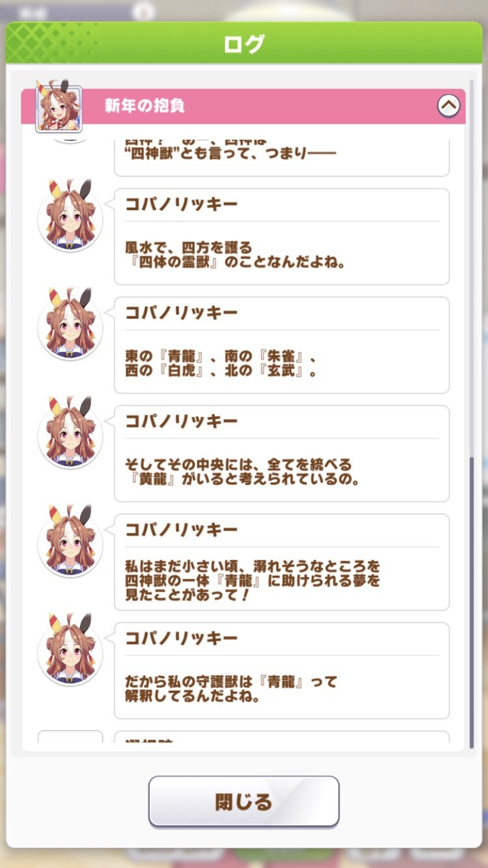Open the log entry 溺れそうなところを
The width and height of the screenshot is (488, 868).
[x=282, y=563]
